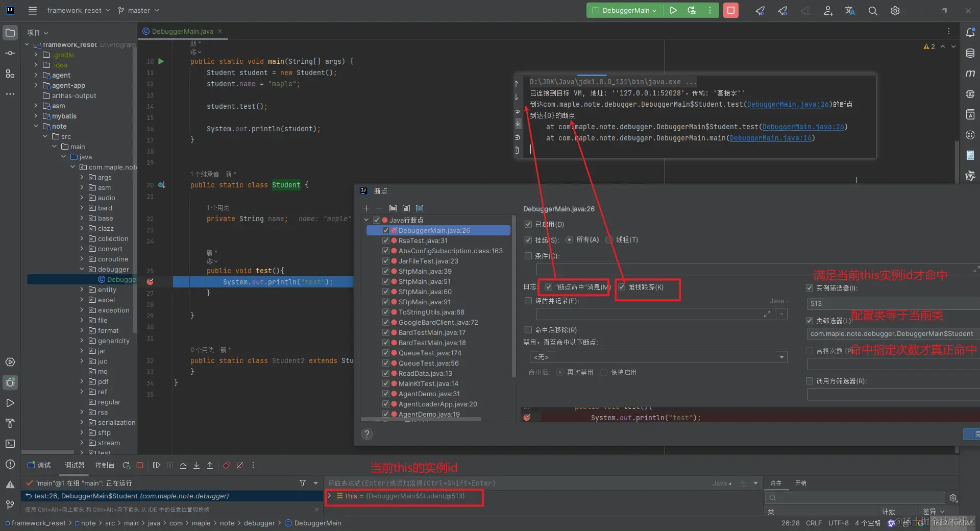Open the framework_reset project dropdown
The width and height of the screenshot is (980, 531).
click(79, 10)
